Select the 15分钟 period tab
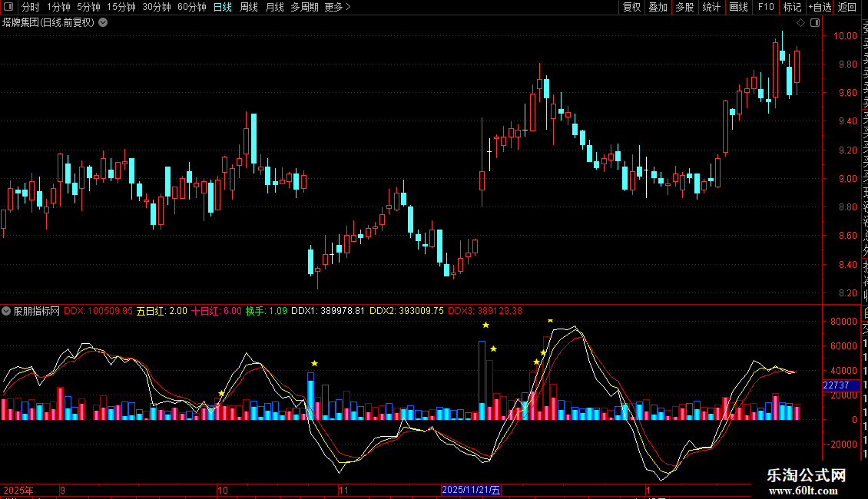 121,7
